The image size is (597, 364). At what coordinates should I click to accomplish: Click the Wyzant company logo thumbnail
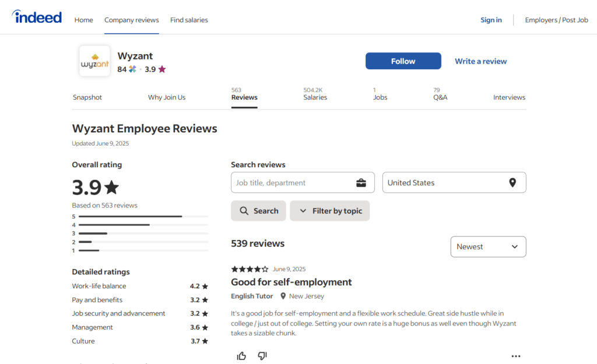[94, 61]
